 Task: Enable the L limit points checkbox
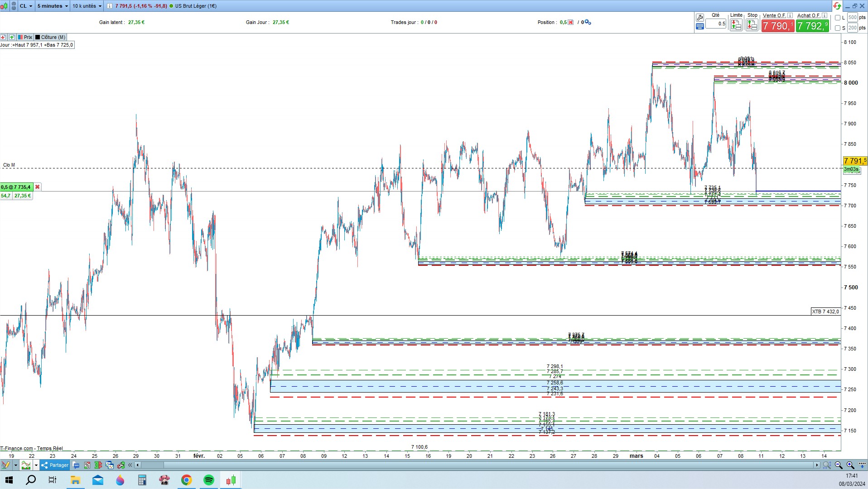tap(838, 18)
